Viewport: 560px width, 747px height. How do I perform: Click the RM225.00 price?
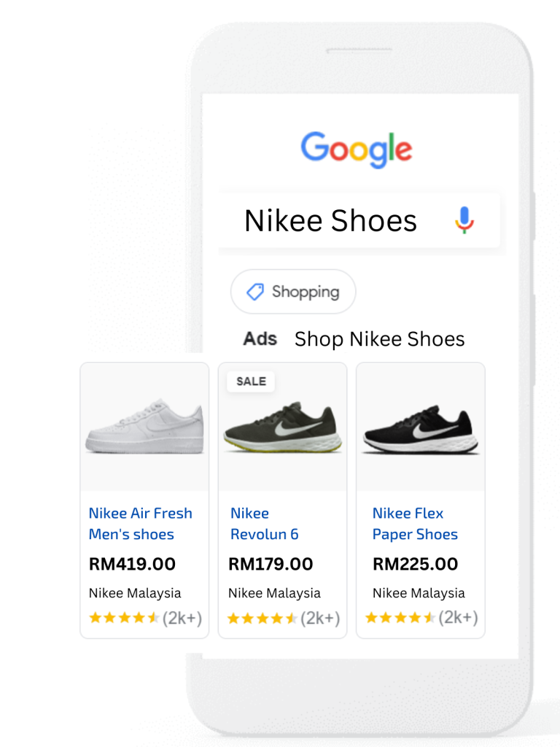tap(415, 564)
